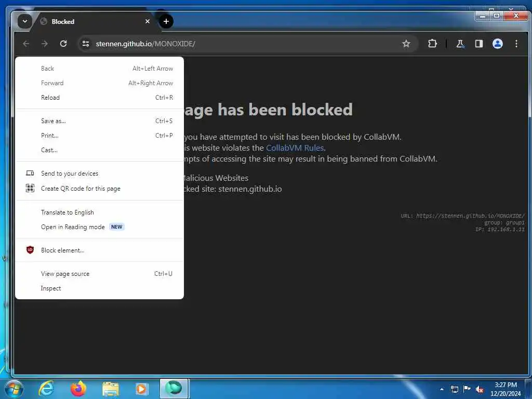Viewport: 532px width, 399px height.
Task: Select Open in Reading mode
Action: point(99,227)
